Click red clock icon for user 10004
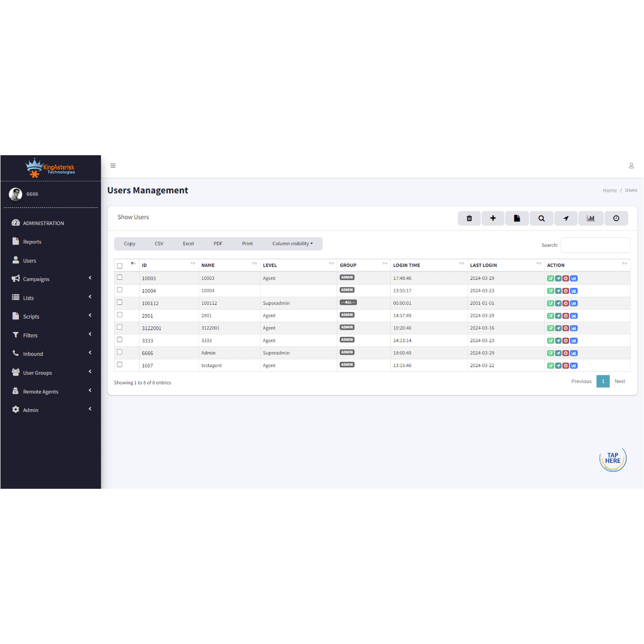The height and width of the screenshot is (644, 644). click(x=566, y=291)
